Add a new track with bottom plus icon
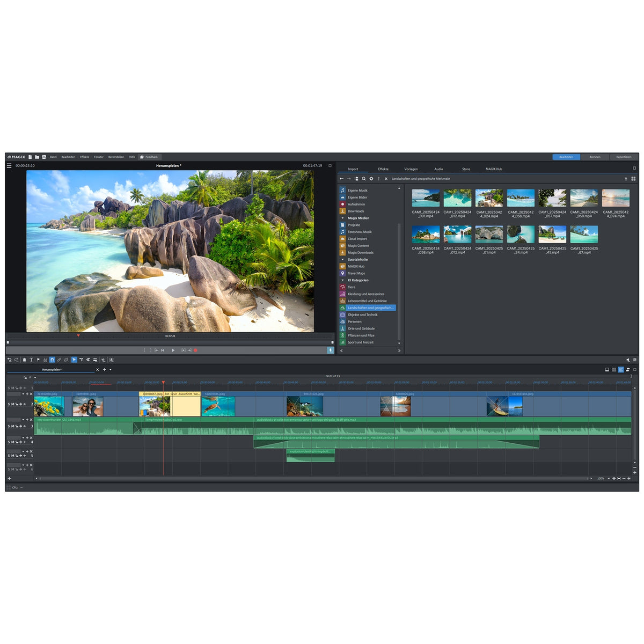This screenshot has width=644, height=644. [x=9, y=478]
